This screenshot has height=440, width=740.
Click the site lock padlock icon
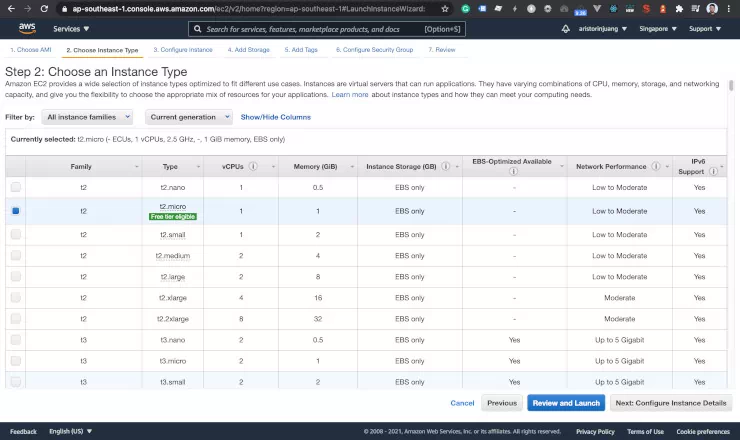[x=65, y=9]
